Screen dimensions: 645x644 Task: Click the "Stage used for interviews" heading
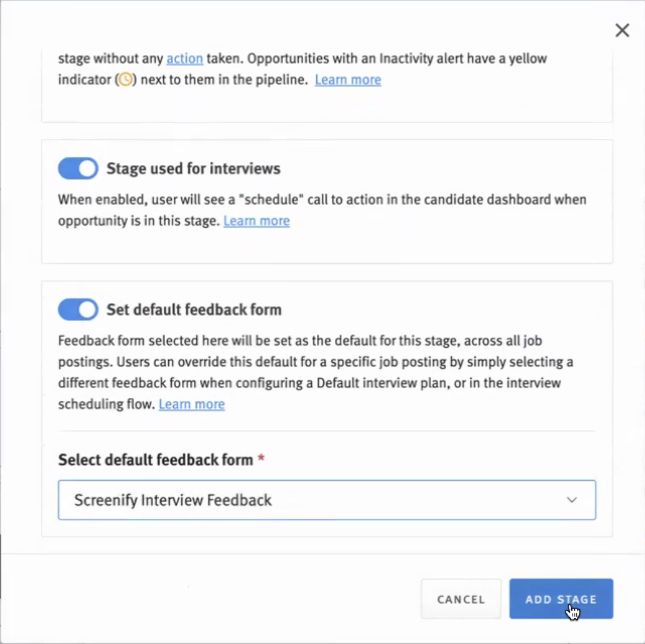(x=193, y=169)
